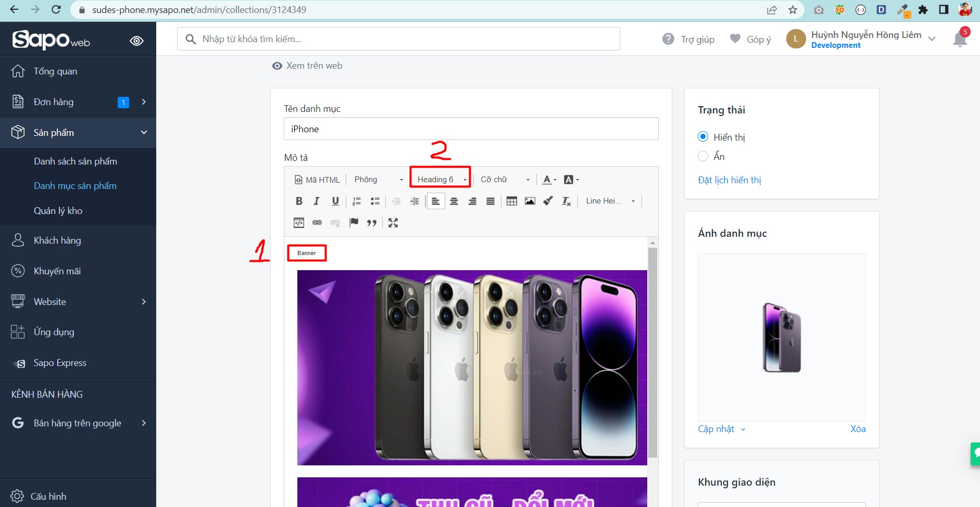The width and height of the screenshot is (980, 507).
Task: Click the editor vertical scrollbar
Action: pyautogui.click(x=652, y=352)
